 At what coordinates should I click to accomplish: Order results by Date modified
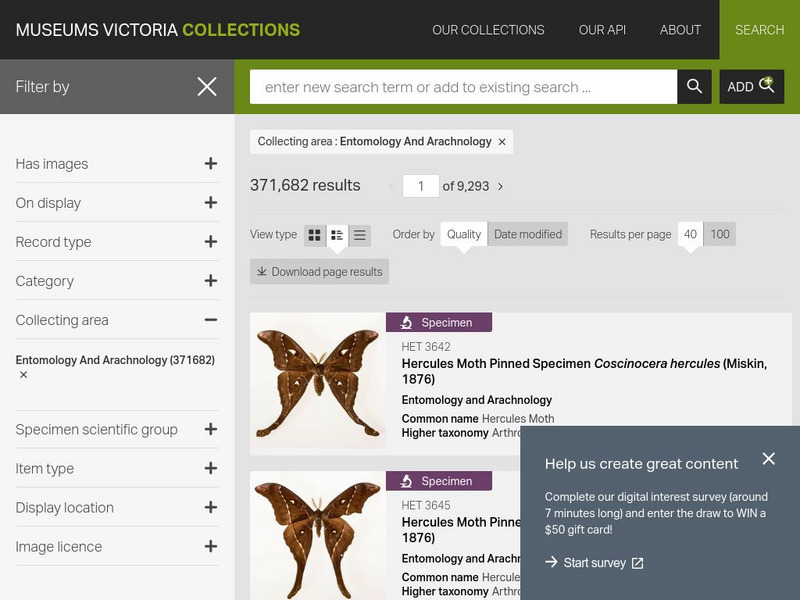tap(528, 234)
